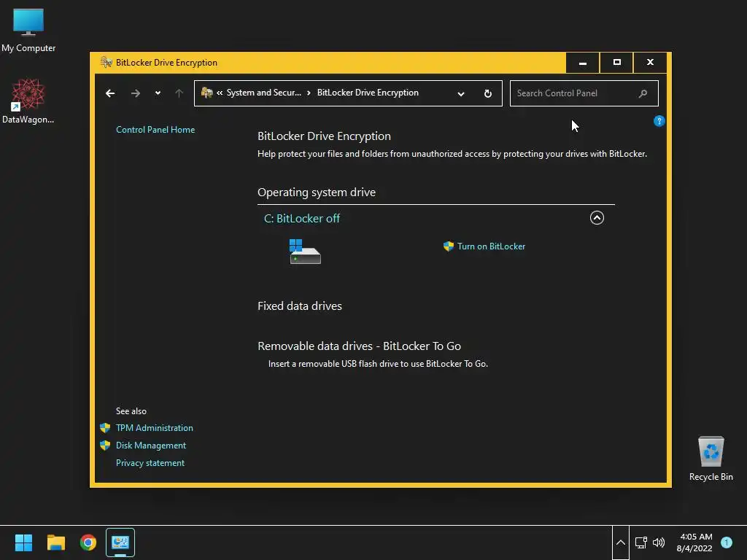The height and width of the screenshot is (560, 747).
Task: Click the Insert a removable USB flash drive text
Action: 379,364
